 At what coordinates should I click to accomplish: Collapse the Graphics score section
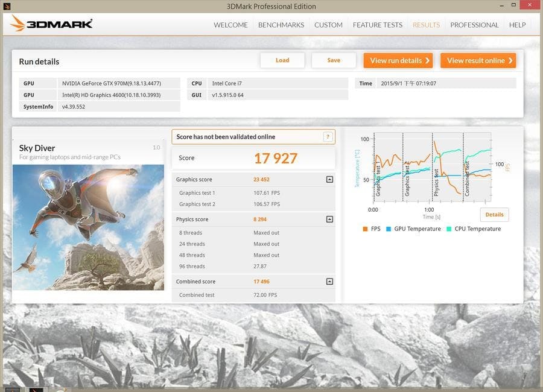(329, 179)
